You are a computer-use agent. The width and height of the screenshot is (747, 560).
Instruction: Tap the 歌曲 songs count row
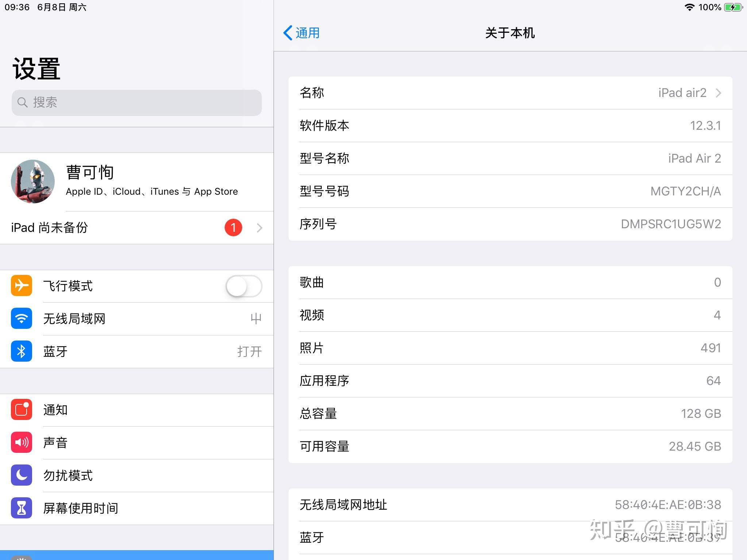pyautogui.click(x=510, y=282)
